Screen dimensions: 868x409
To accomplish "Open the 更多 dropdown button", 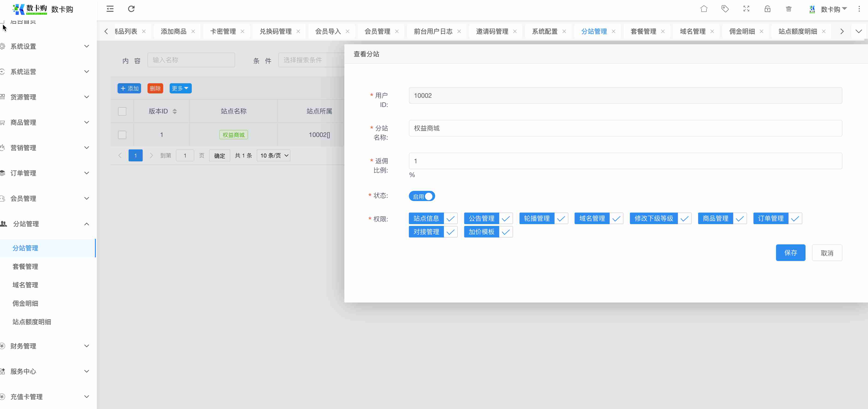I will pyautogui.click(x=180, y=88).
